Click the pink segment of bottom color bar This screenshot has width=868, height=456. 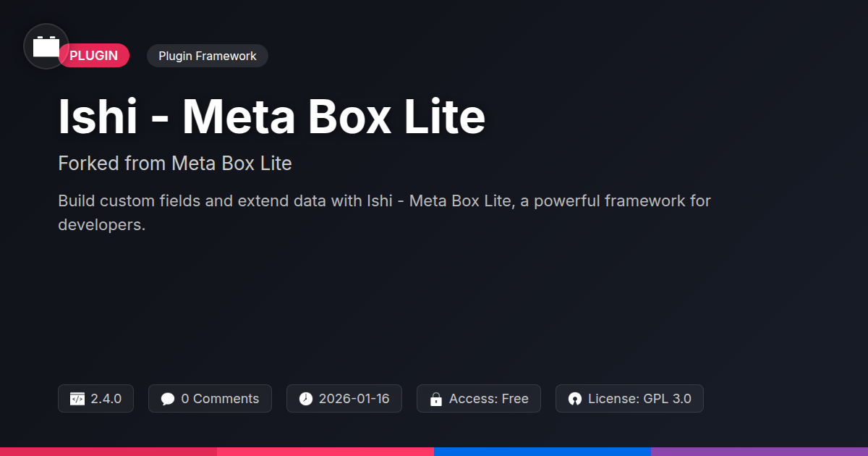tap(325, 451)
